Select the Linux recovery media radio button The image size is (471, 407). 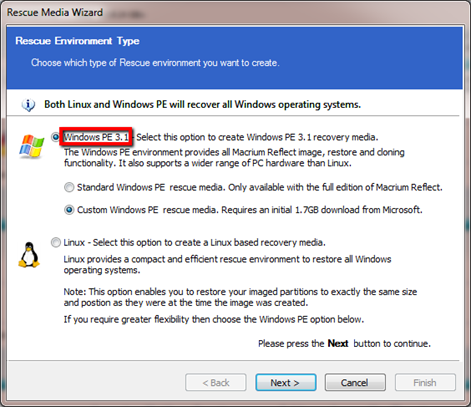[x=56, y=242]
